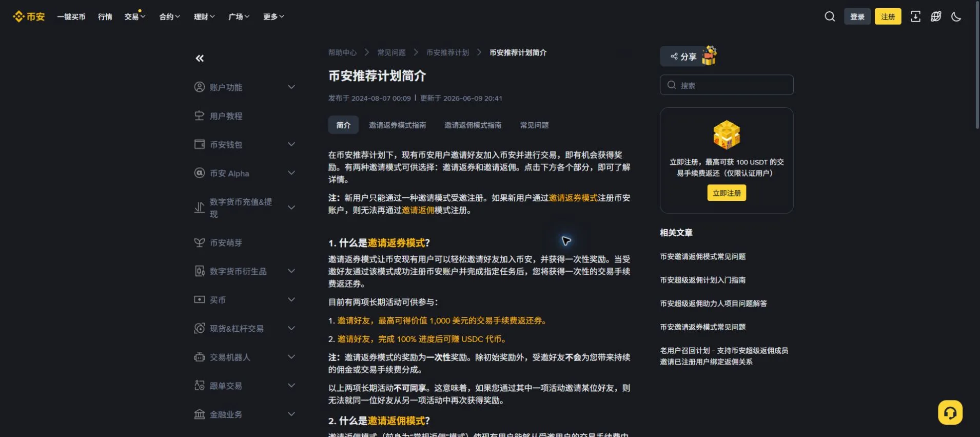Switch to 邀请返佣模式指南 tab

473,125
